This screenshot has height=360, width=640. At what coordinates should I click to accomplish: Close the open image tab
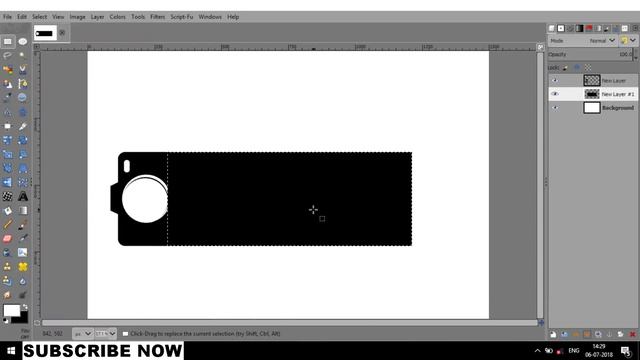click(62, 33)
